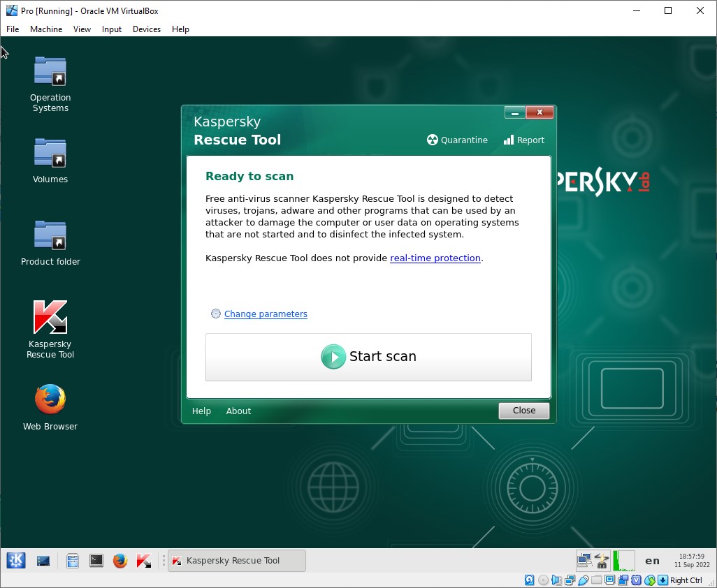Click VirtualBox hard disk activity status icon

pyautogui.click(x=530, y=580)
